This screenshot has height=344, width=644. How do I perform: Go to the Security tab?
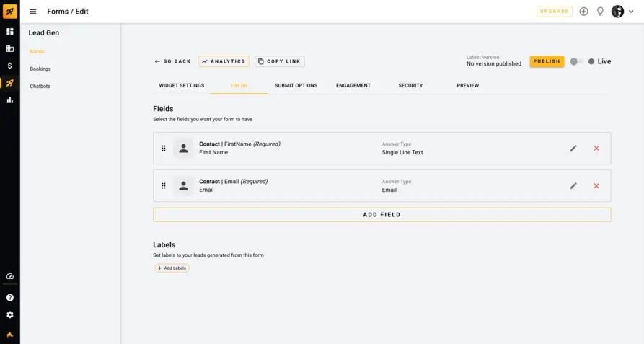tap(410, 85)
